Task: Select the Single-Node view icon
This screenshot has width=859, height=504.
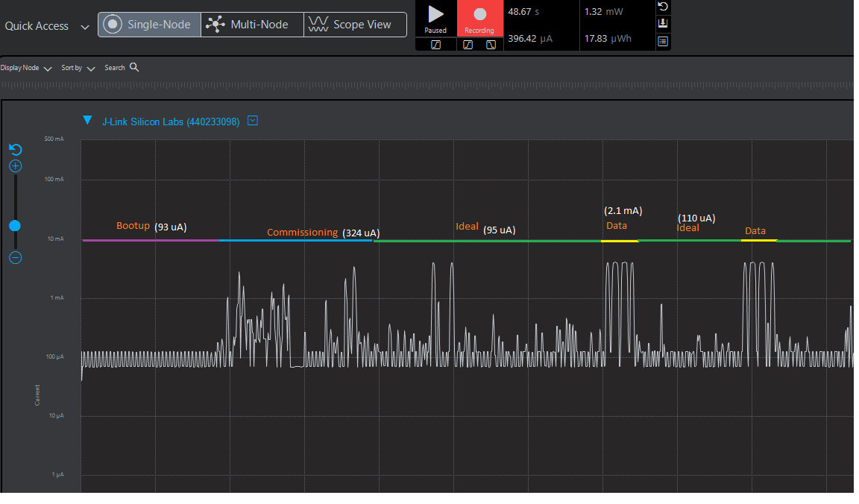Action: [113, 24]
